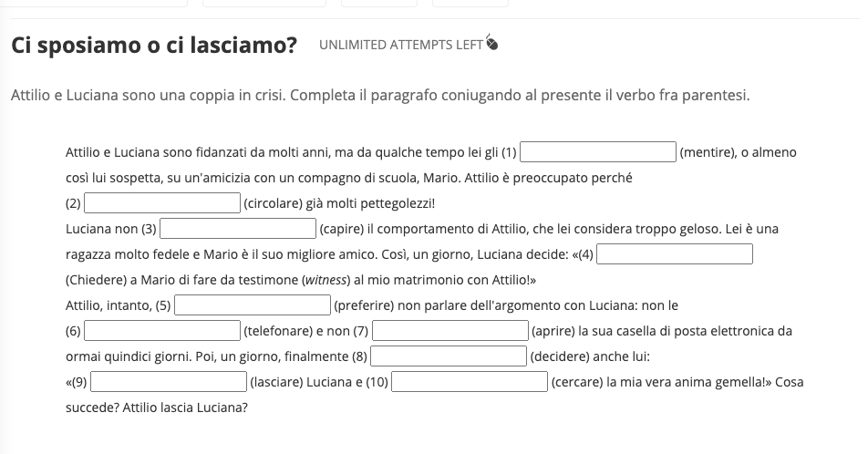Focus answer box 5 for preferire
Image resolution: width=868 pixels, height=454 pixels.
click(253, 305)
